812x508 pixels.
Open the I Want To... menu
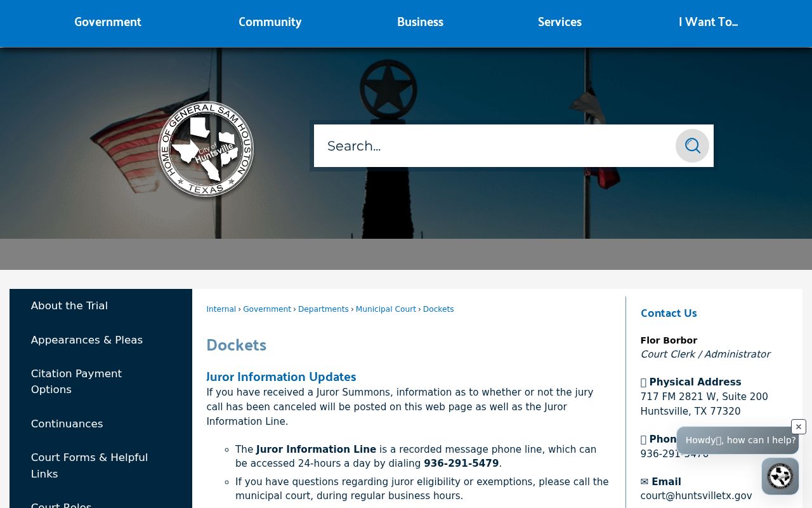708,22
